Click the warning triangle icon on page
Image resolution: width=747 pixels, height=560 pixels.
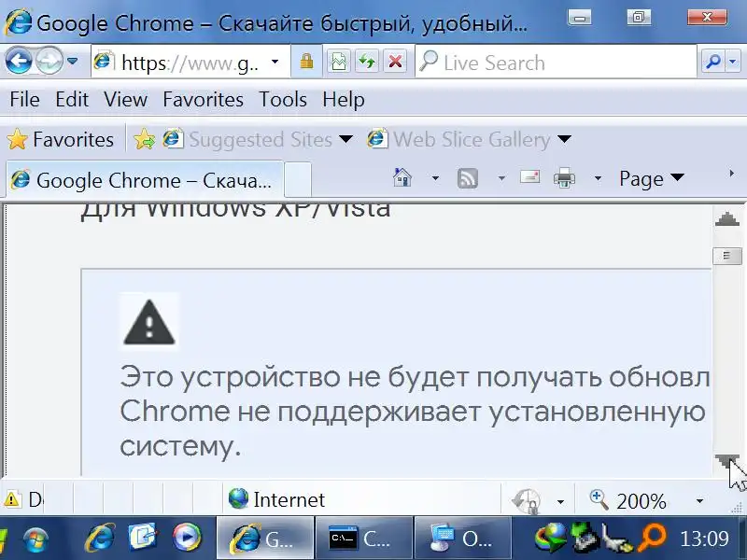coord(149,322)
